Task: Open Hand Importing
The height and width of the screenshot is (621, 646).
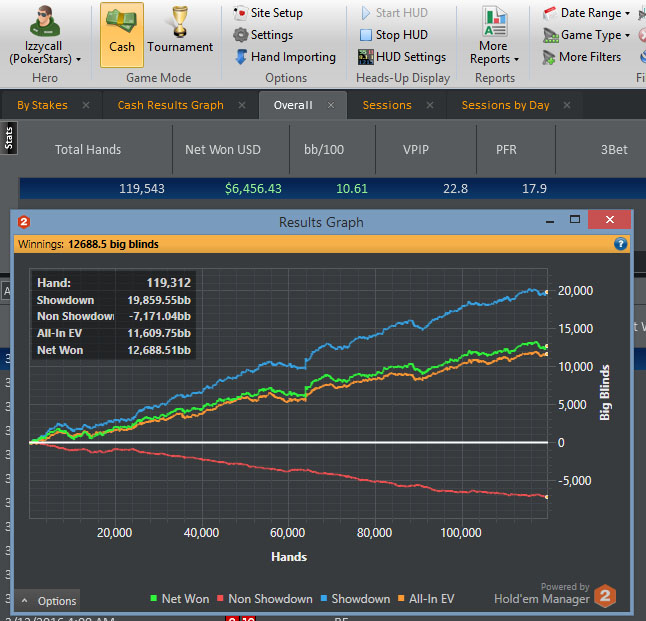Action: [x=285, y=57]
